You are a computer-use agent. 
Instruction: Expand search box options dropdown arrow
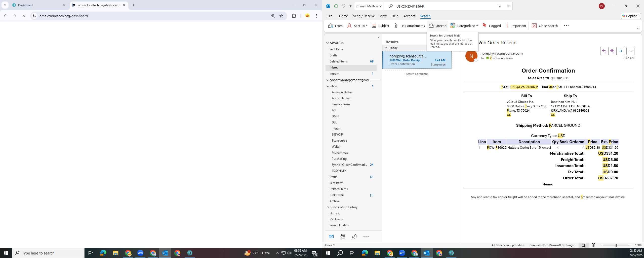[500, 6]
